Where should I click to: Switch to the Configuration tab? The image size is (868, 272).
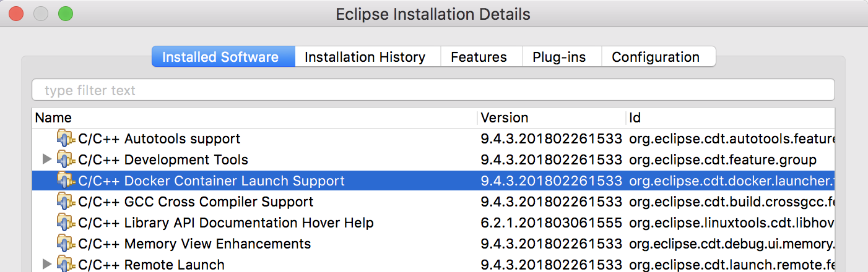coord(656,57)
